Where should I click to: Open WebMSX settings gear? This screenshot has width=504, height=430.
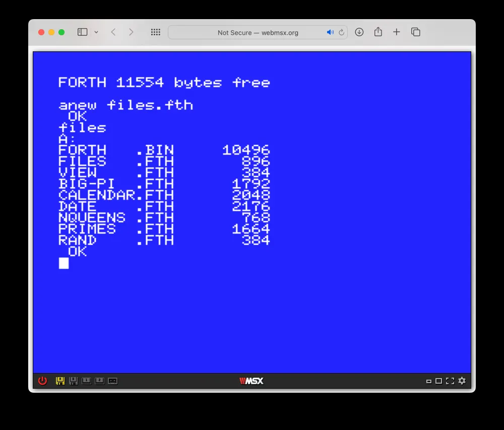(x=462, y=381)
